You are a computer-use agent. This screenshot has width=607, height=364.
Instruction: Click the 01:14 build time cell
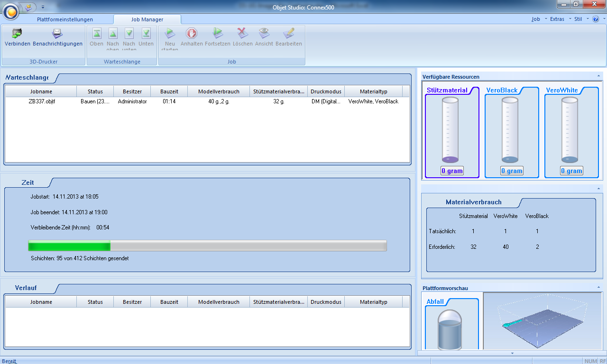(169, 101)
